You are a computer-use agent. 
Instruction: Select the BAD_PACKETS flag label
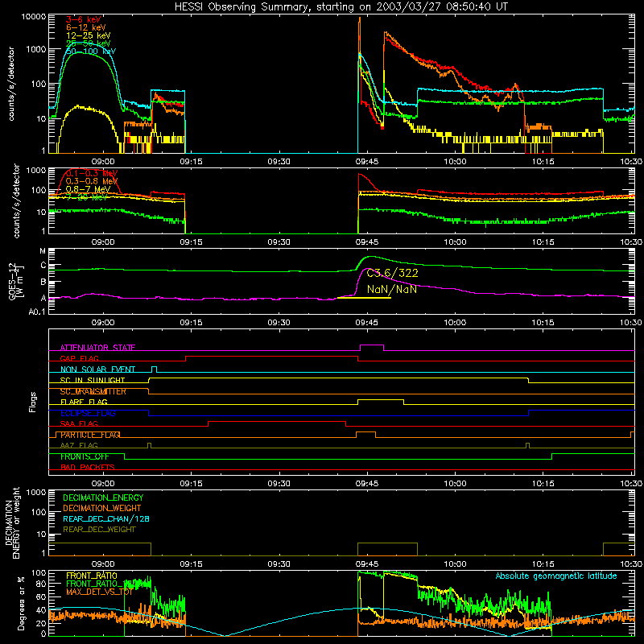coord(88,467)
